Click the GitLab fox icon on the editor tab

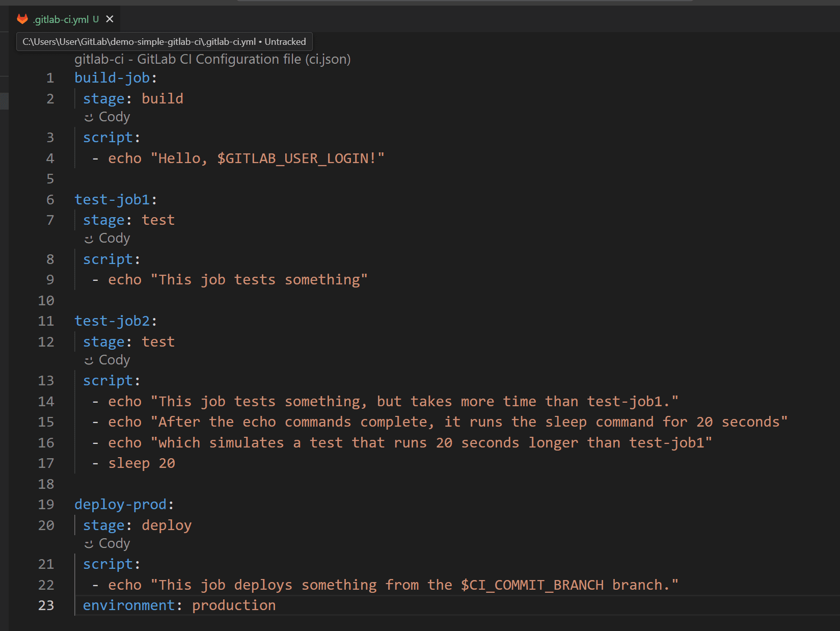(x=22, y=18)
